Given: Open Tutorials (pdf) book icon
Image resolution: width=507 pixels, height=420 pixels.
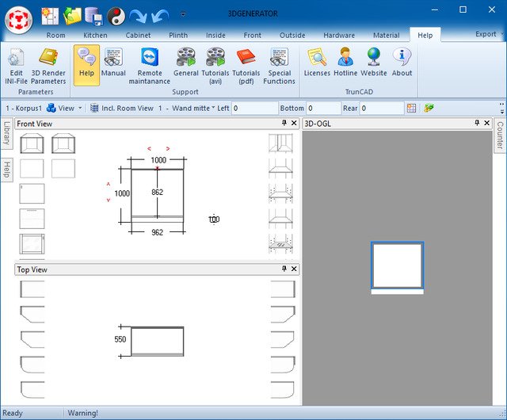Looking at the screenshot, I should [246, 64].
